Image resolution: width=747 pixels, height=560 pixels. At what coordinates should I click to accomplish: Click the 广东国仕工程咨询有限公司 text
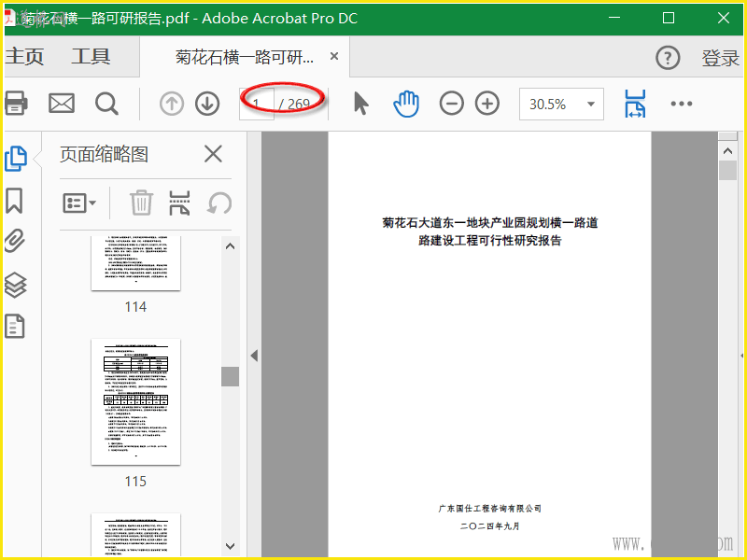[x=489, y=509]
